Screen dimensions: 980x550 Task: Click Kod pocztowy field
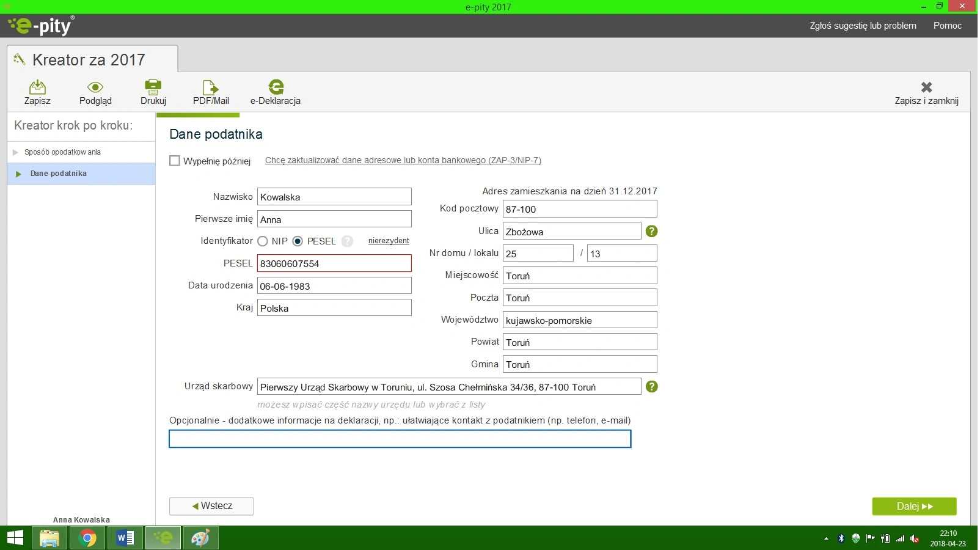click(x=580, y=208)
